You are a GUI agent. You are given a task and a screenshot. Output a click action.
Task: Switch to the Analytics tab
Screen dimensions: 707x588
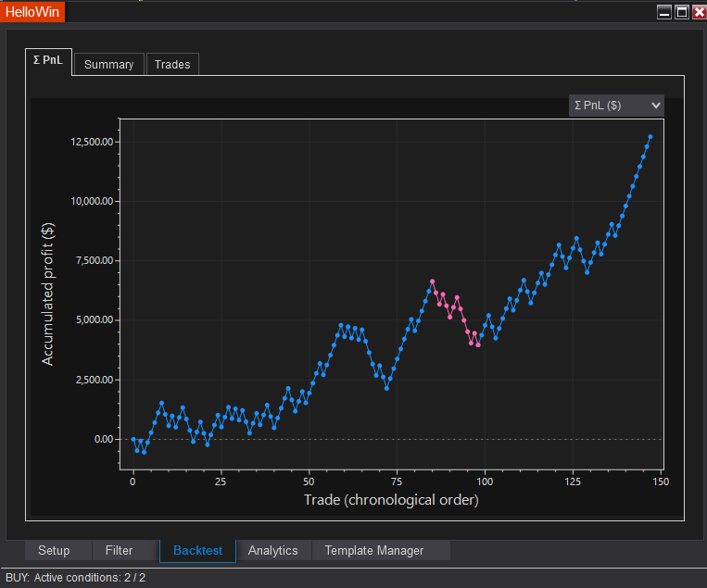point(273,550)
